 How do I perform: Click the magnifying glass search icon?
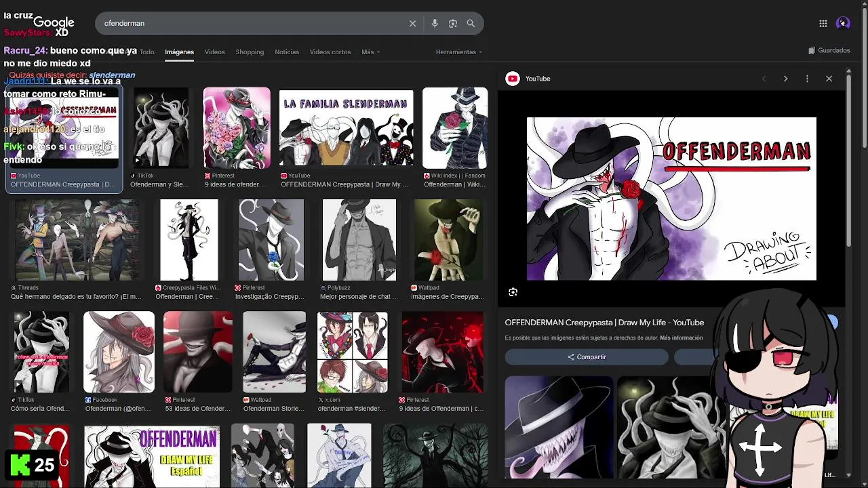tap(471, 23)
